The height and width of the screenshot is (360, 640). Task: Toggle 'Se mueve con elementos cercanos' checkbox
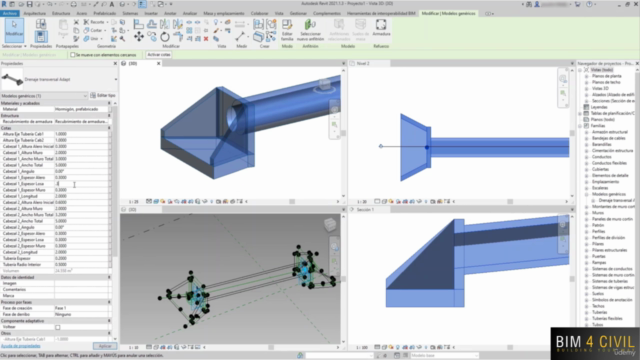point(73,55)
